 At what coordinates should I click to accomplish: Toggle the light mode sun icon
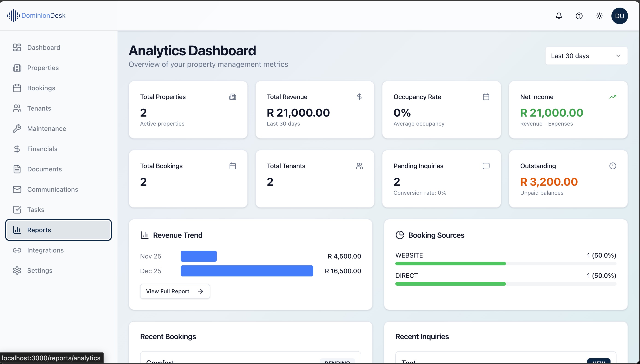(599, 16)
